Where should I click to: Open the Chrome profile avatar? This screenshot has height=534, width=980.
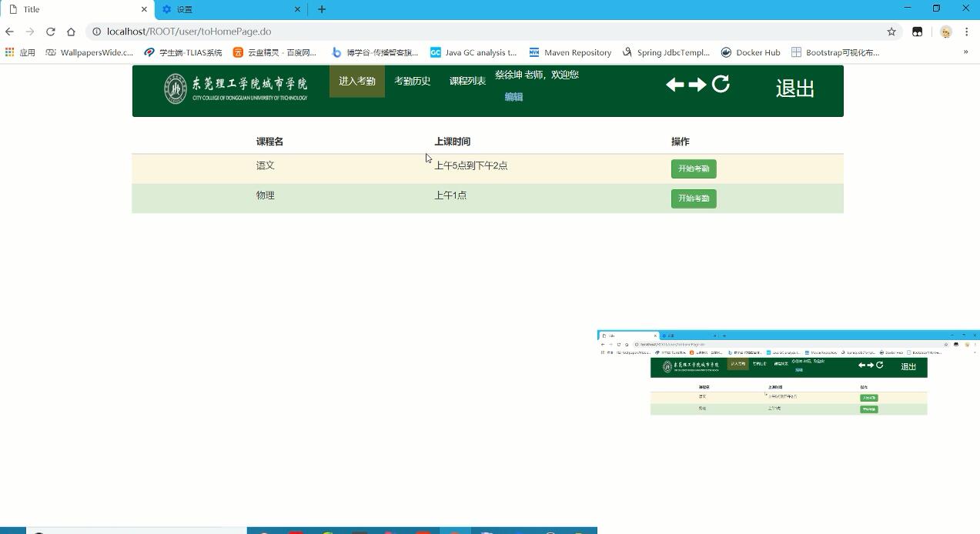946,32
